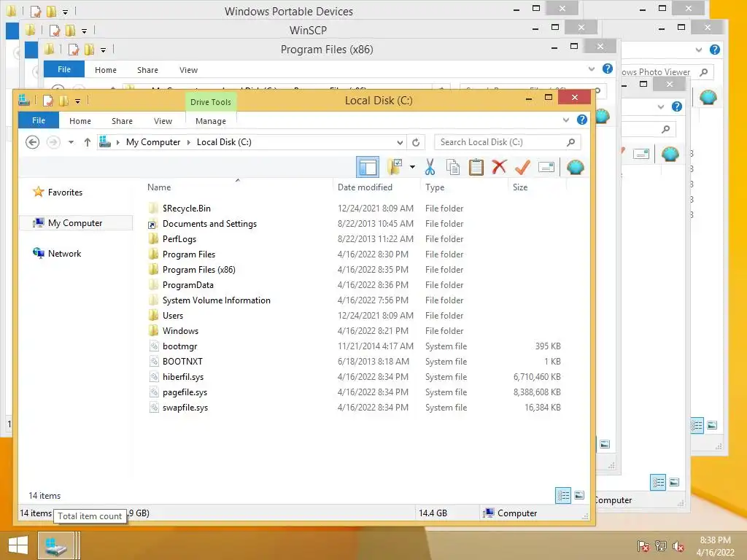
Task: Select the Windows folder
Action: [180, 330]
